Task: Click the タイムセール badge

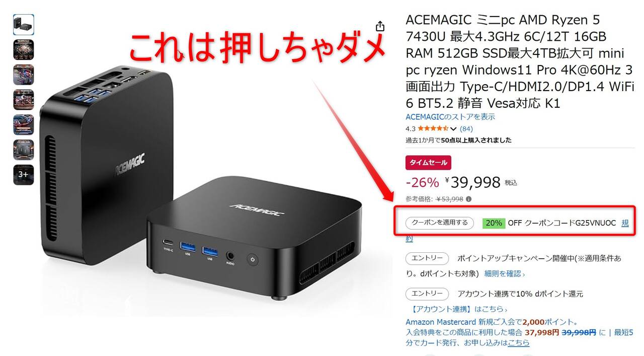Action: [x=429, y=163]
